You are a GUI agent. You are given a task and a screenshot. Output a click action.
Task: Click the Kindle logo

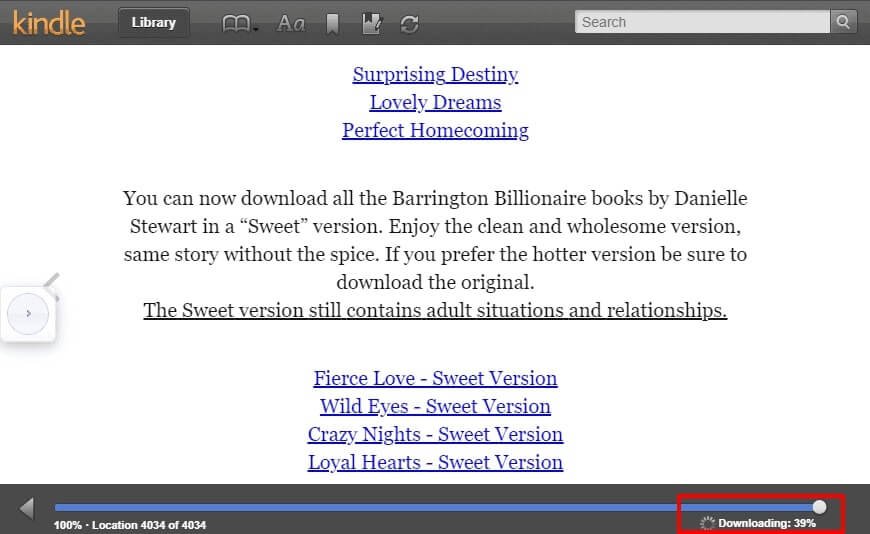point(49,23)
